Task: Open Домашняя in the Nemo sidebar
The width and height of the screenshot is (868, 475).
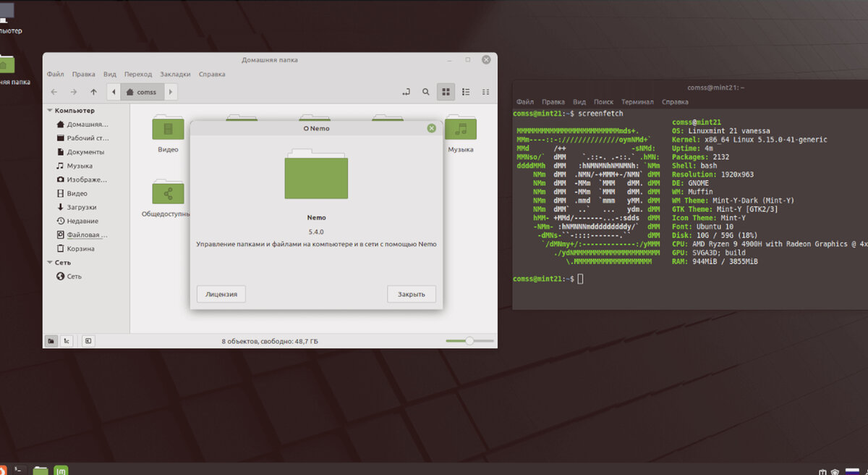Action: pyautogui.click(x=82, y=125)
